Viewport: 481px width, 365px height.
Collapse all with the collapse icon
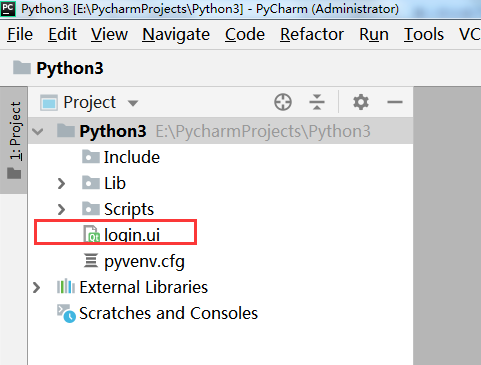pyautogui.click(x=317, y=102)
